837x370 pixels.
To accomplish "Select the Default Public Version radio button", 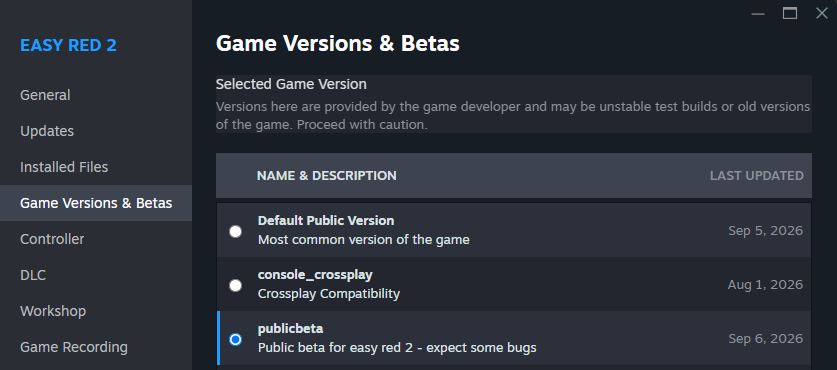I will [x=235, y=231].
